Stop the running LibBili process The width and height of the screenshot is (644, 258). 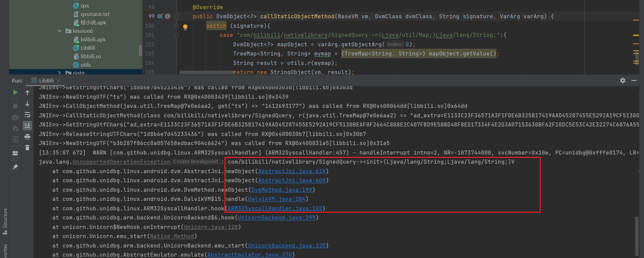[15, 106]
